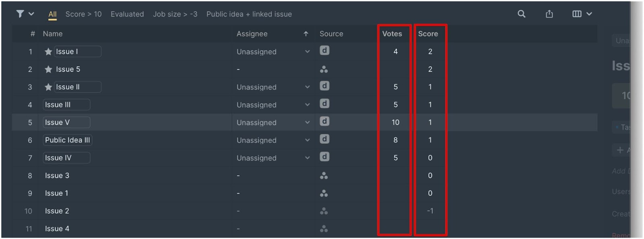Toggle the star on Issue II
This screenshot has width=644, height=239.
48,87
